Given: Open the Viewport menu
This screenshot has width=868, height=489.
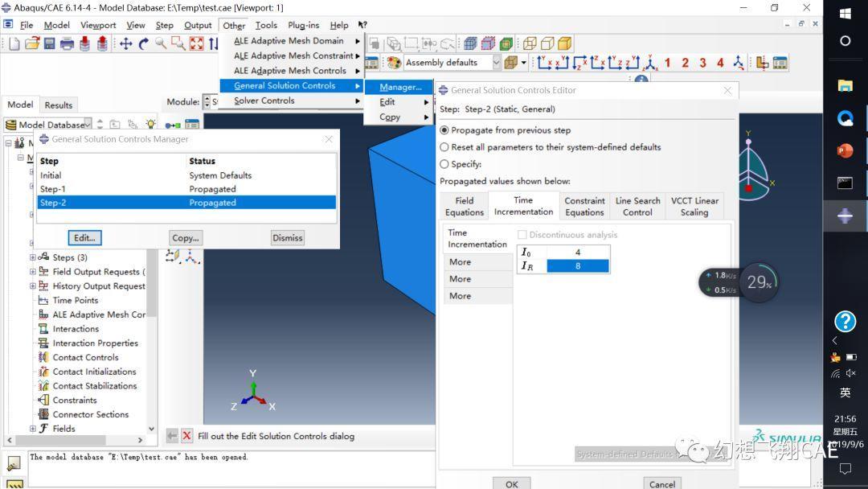Looking at the screenshot, I should point(98,25).
